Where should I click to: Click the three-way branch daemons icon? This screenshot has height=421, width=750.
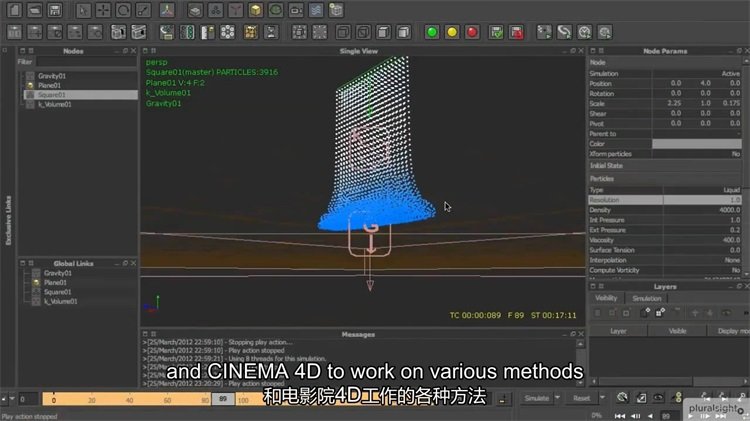point(235,10)
